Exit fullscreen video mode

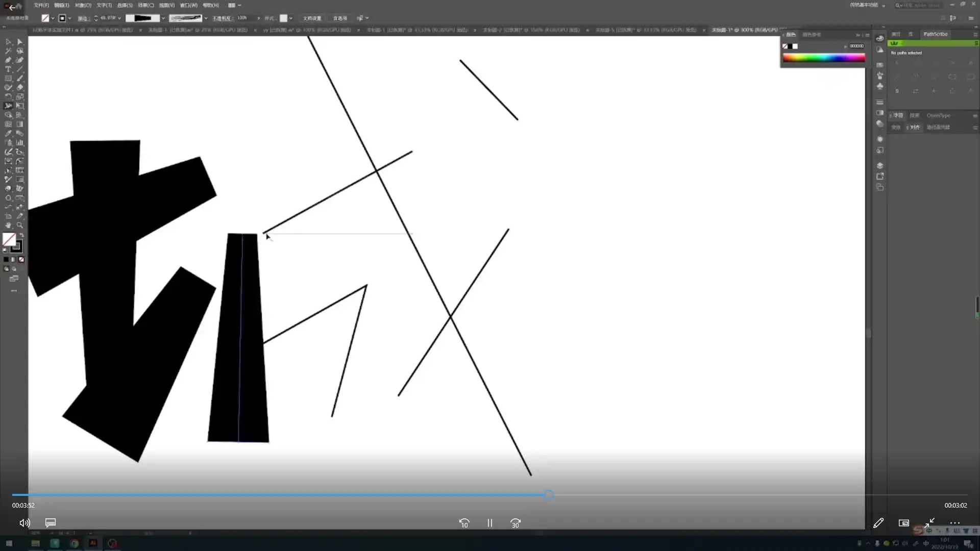click(929, 523)
